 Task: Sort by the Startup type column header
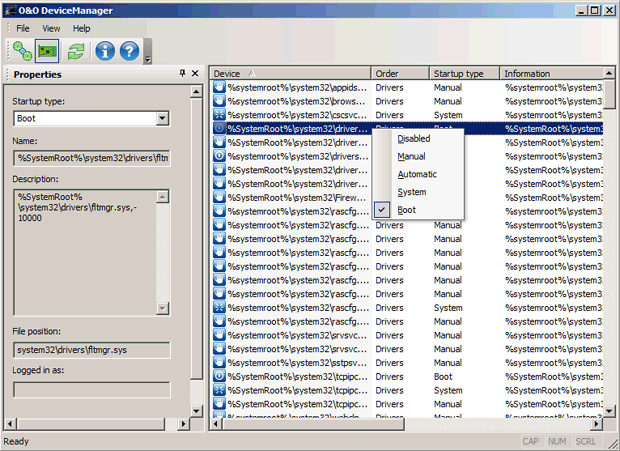[464, 74]
